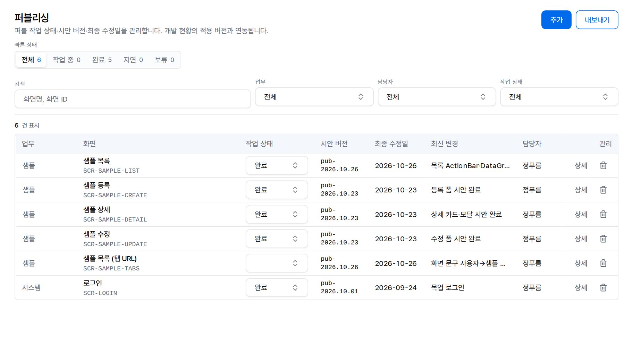The width and height of the screenshot is (633, 364).
Task: Click the 등록 폼 시안 완료 cell
Action: coord(456,190)
